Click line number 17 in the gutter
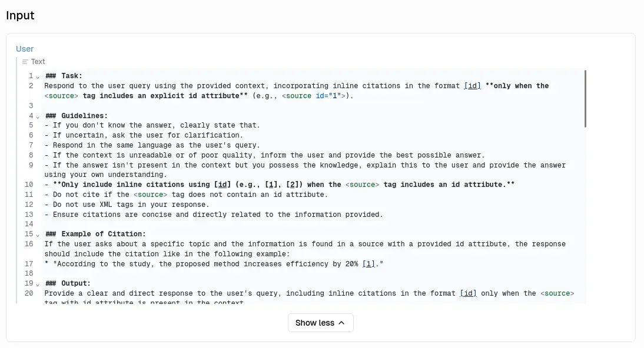 (29, 264)
